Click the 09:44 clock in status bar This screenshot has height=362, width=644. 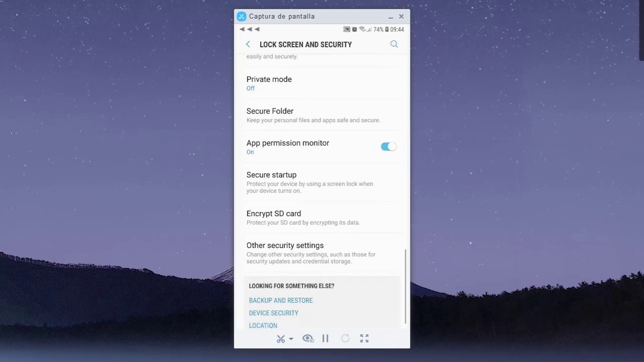(397, 30)
